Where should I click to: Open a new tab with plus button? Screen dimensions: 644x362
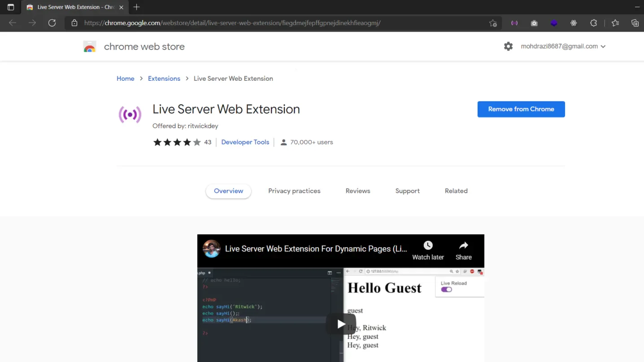[x=137, y=7]
